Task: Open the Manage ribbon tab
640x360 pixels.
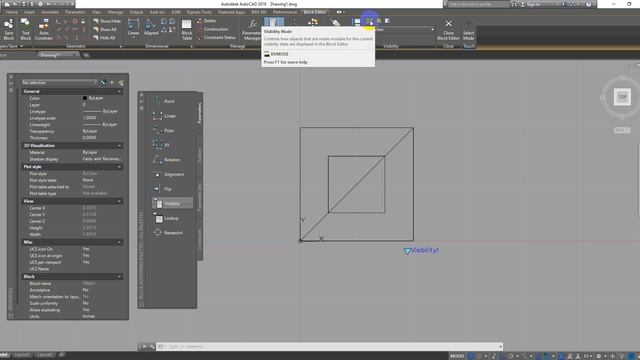Action: (x=115, y=12)
